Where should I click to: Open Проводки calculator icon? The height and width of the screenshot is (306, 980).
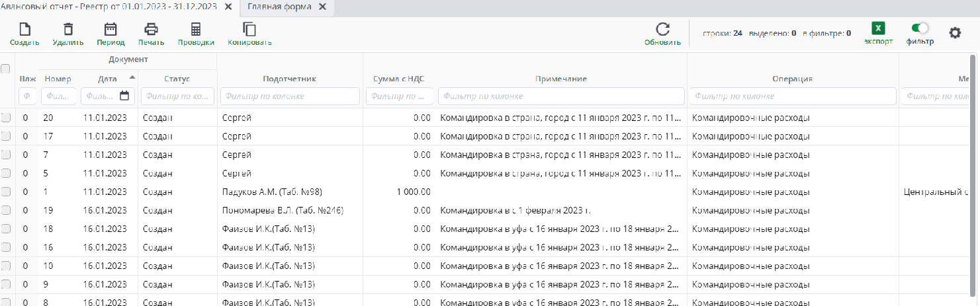click(x=195, y=30)
